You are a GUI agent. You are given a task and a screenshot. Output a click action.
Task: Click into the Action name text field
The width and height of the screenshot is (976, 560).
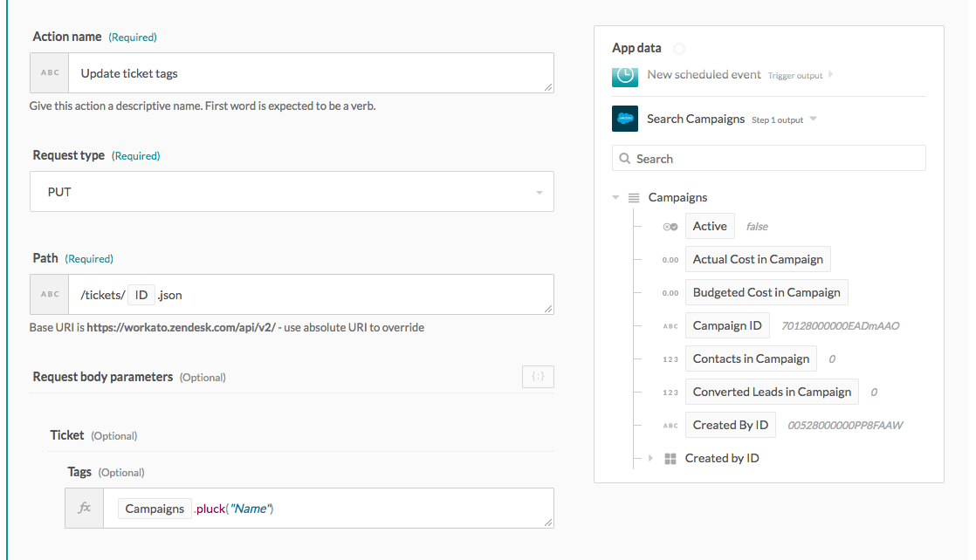pos(311,73)
